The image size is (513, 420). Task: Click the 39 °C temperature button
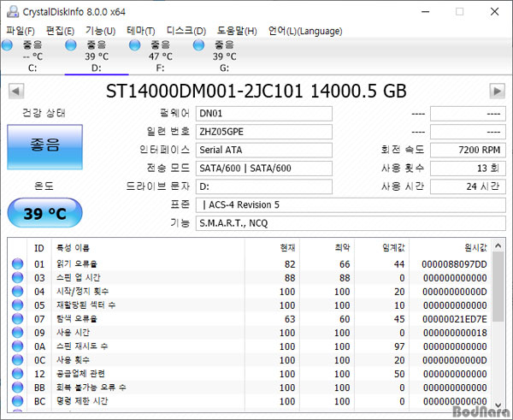(x=44, y=213)
